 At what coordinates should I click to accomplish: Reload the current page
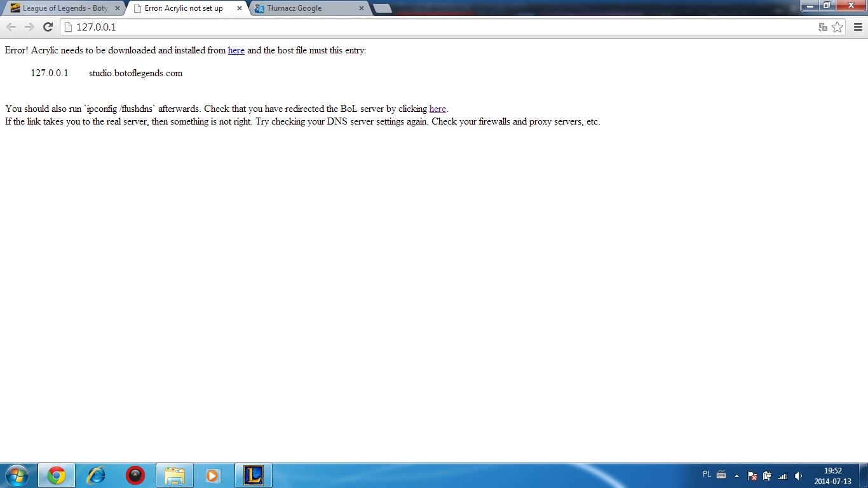click(x=48, y=27)
